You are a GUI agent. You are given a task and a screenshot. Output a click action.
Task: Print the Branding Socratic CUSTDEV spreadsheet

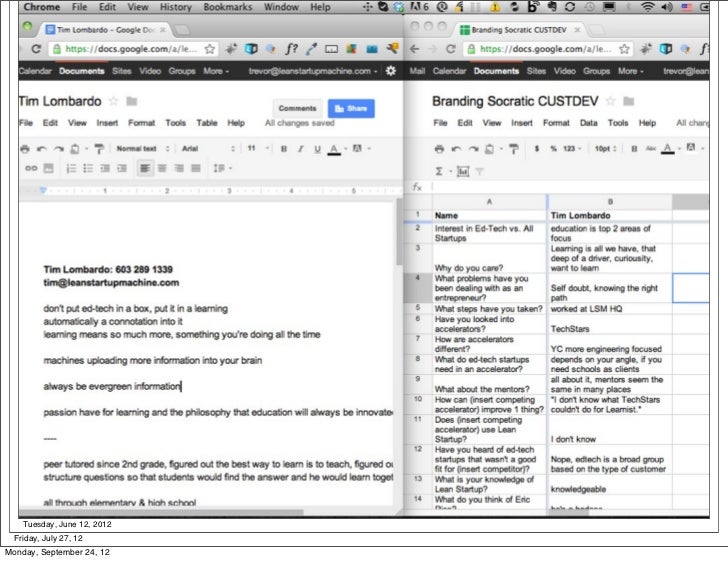click(439, 149)
